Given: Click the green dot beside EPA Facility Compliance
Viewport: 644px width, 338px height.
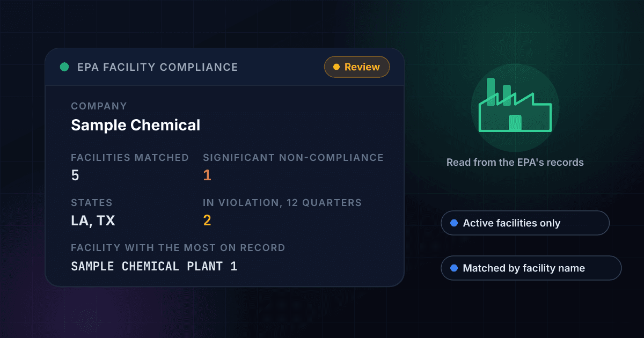Looking at the screenshot, I should [64, 67].
